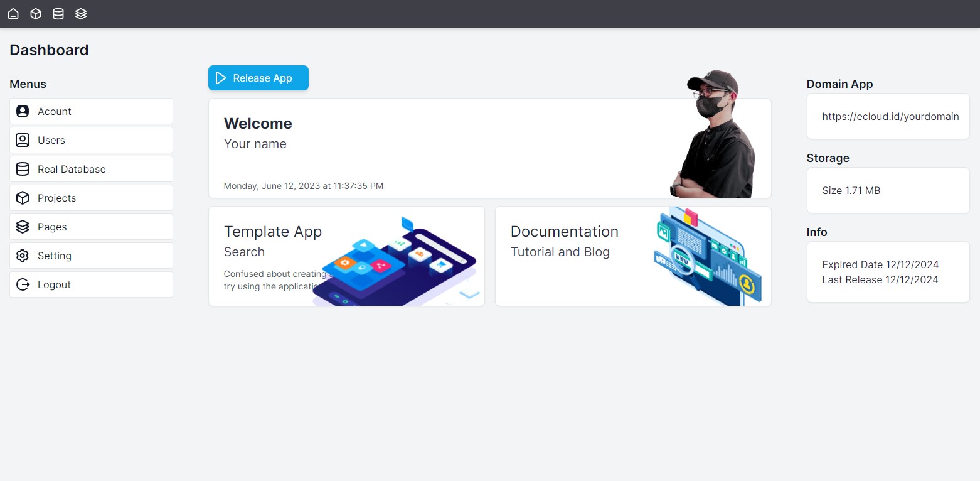Click the layers icon in the top navbar
Image resolution: width=980 pixels, height=481 pixels.
click(81, 13)
